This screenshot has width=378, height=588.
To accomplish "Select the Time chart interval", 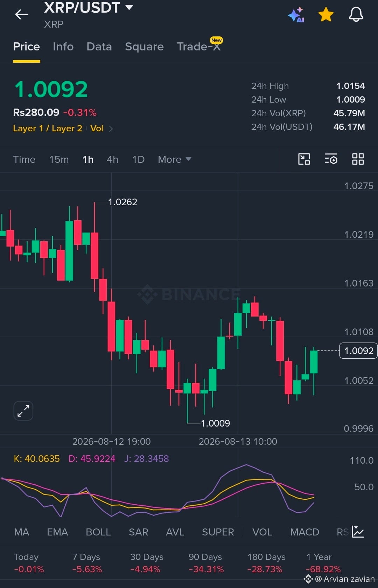I will click(24, 159).
